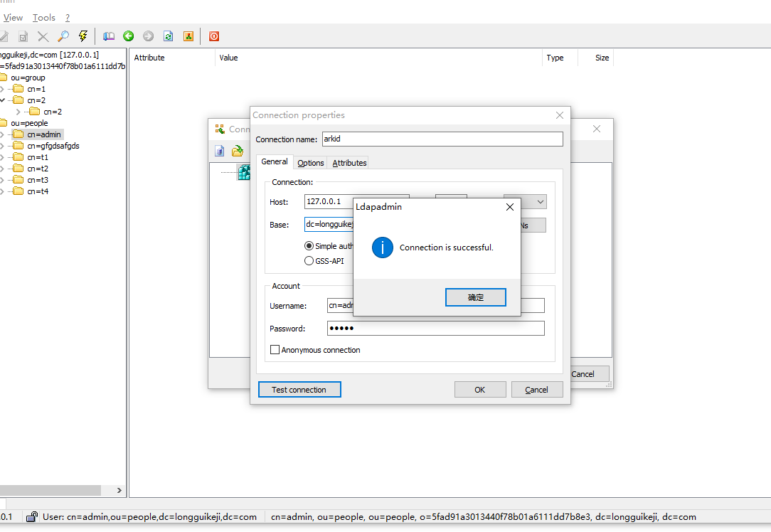Click the blue info icon in Ldapadmin dialog
The height and width of the screenshot is (532, 771).
(x=383, y=248)
